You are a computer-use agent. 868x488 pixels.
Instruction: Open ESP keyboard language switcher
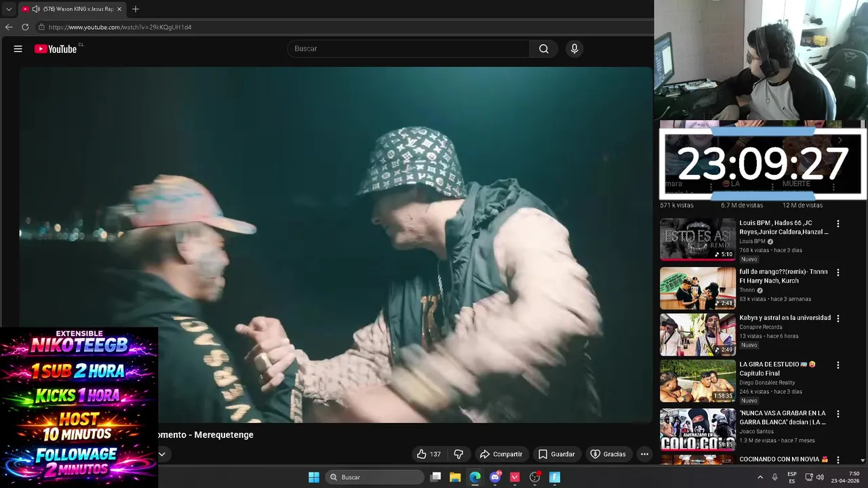click(792, 477)
